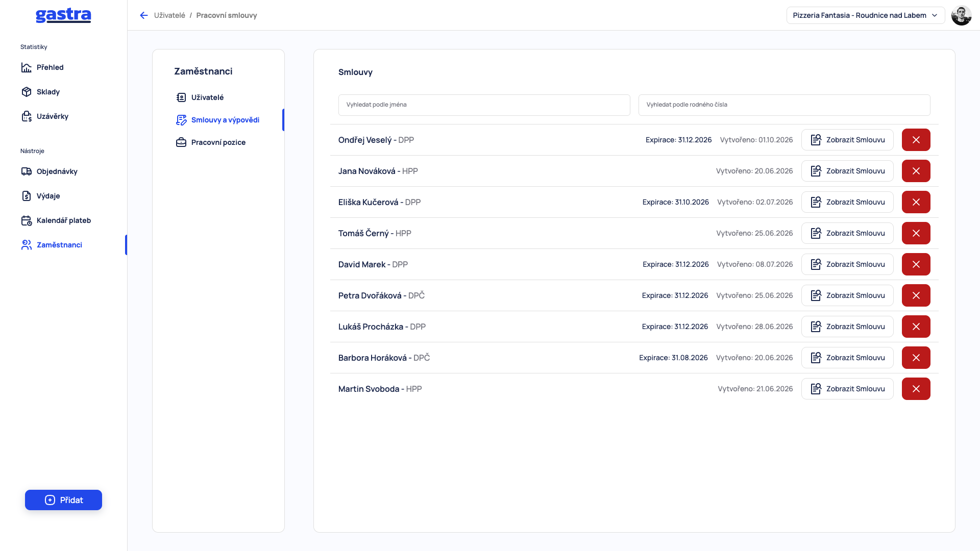Viewport: 980px width, 551px height.
Task: Show contract for Eliška Kučerová
Action: (847, 202)
